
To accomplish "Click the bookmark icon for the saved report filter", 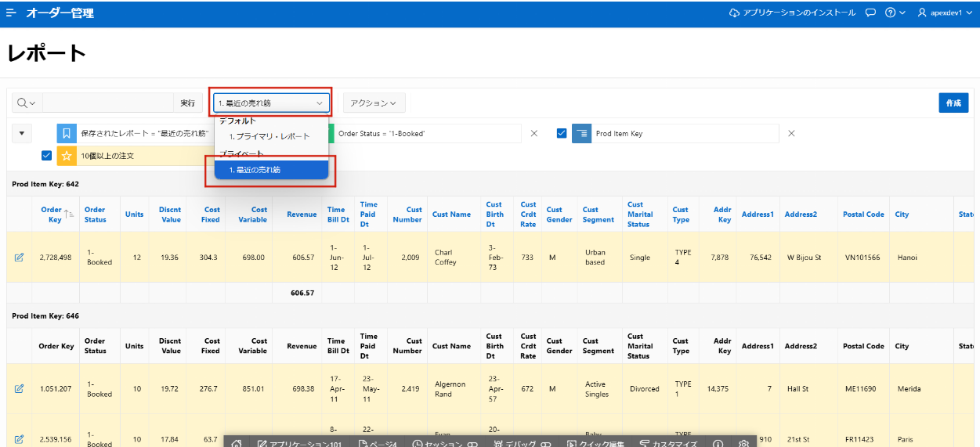I will 67,133.
